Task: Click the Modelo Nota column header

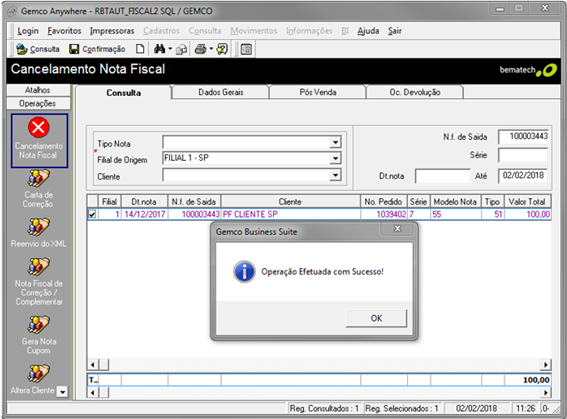Action: (x=455, y=202)
